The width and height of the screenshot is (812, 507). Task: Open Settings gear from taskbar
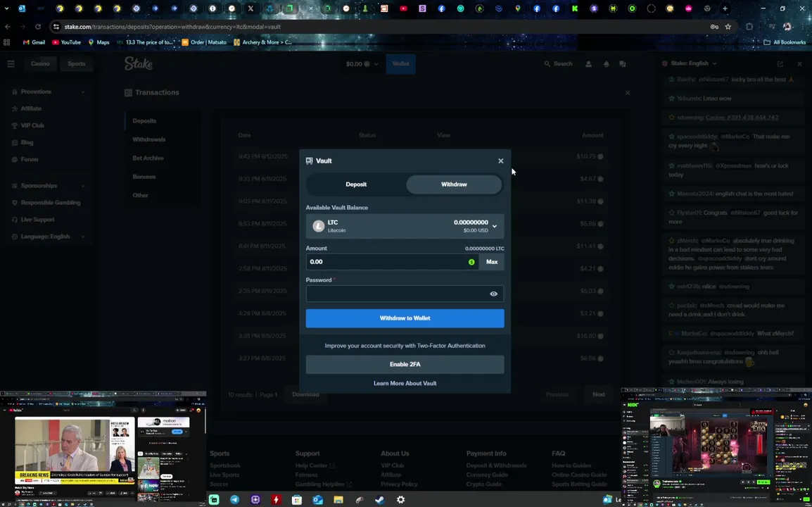[x=400, y=500]
